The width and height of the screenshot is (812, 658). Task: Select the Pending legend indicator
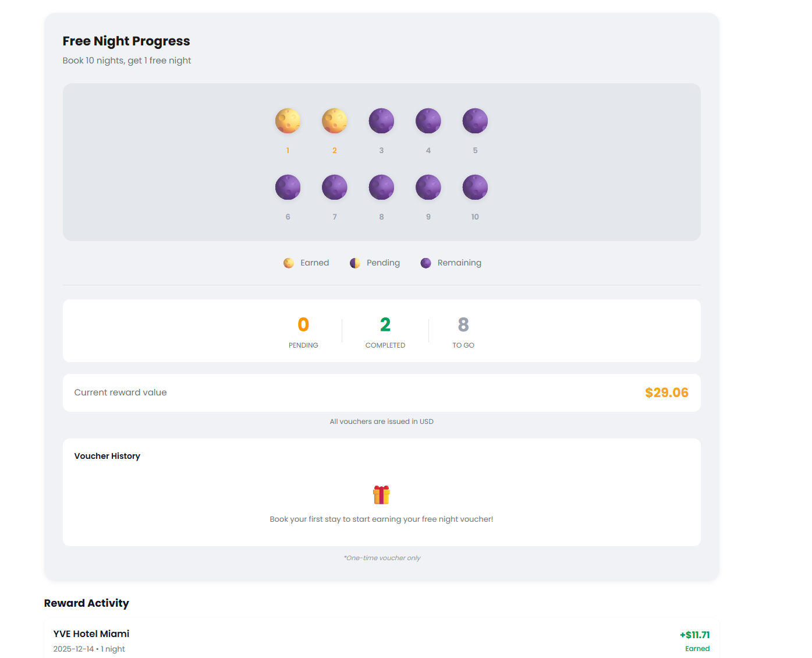(355, 263)
